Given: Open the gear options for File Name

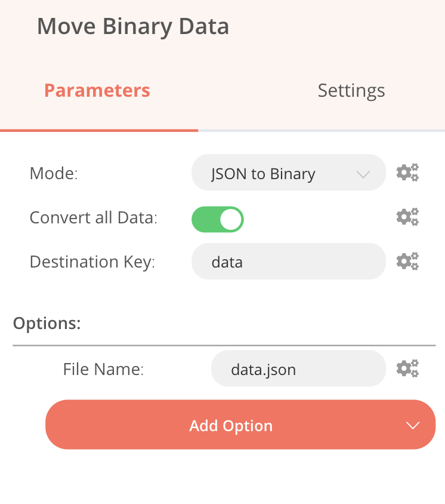Looking at the screenshot, I should (x=407, y=369).
